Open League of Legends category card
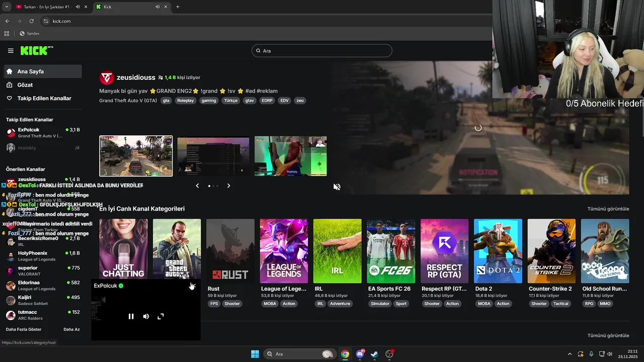Image resolution: width=644 pixels, height=362 pixels. [284, 251]
